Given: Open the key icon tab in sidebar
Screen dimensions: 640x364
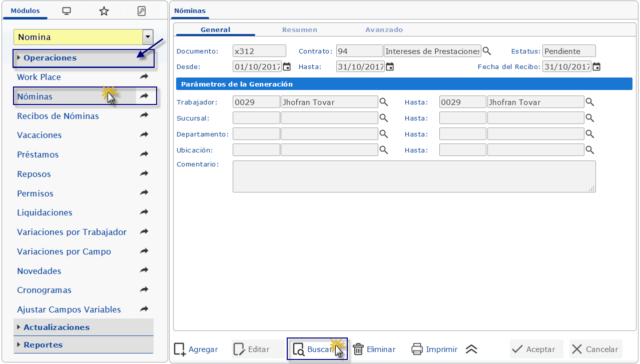Looking at the screenshot, I should click(142, 11).
